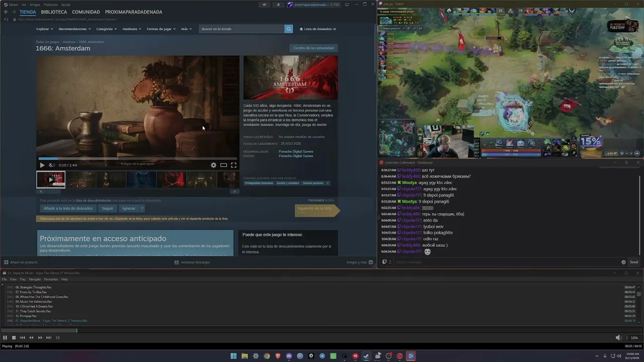This screenshot has width=644, height=362.
Task: Click 'Send' in the Twitch chat
Action: click(634, 262)
